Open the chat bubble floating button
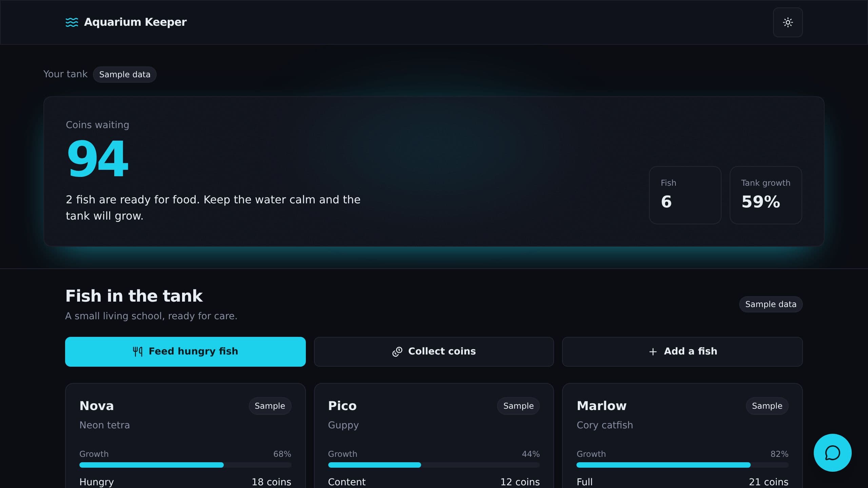The width and height of the screenshot is (868, 488). pyautogui.click(x=832, y=452)
